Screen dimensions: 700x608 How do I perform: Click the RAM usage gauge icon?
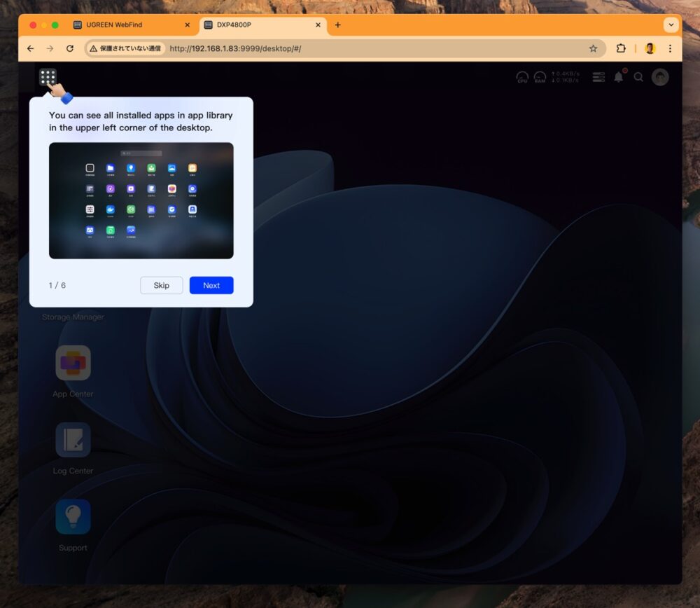pos(540,77)
